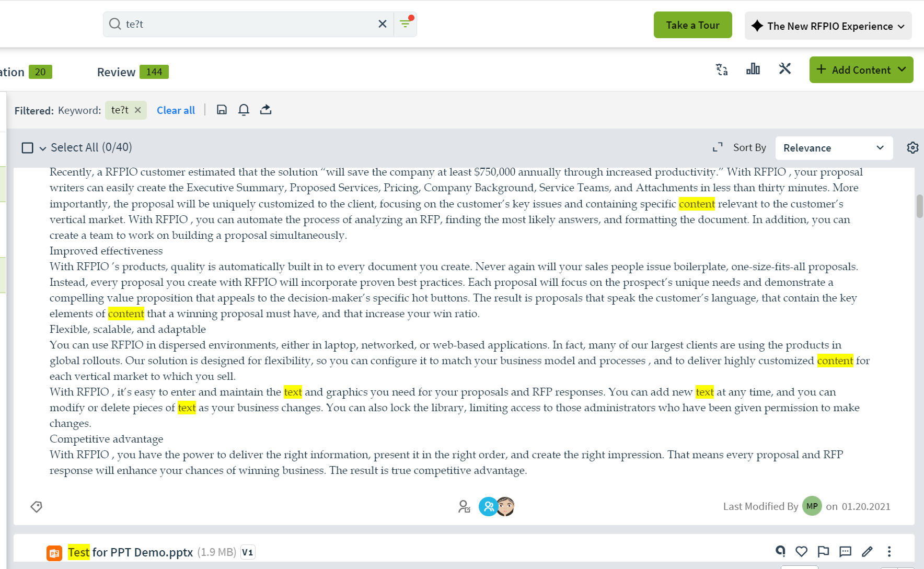Click the export share icon
924x569 pixels.
pos(265,110)
